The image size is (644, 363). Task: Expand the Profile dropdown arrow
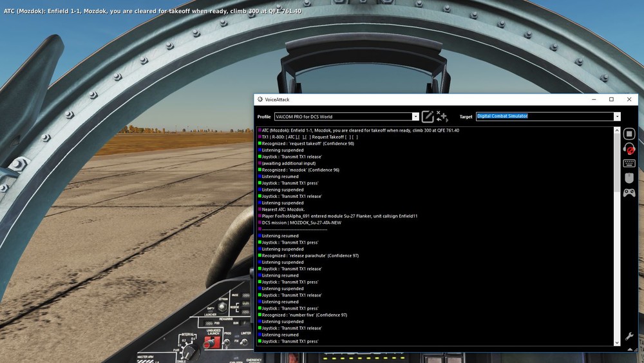(415, 117)
